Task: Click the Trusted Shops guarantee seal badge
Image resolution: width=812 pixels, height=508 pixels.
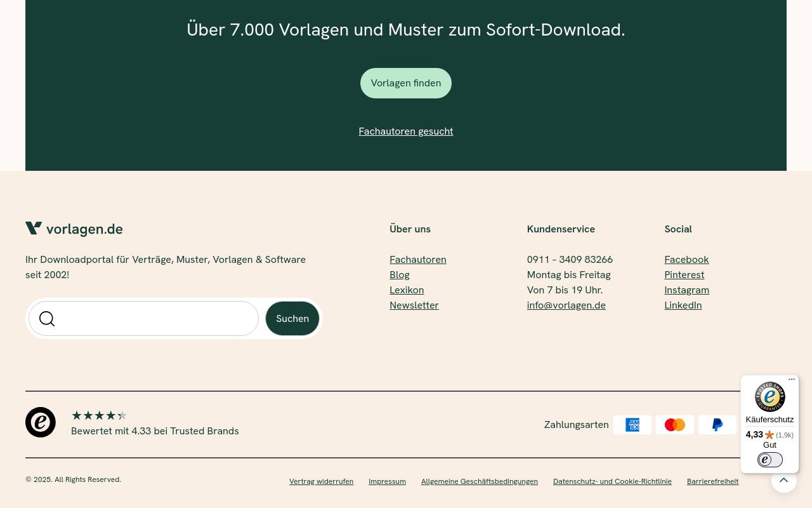Action: (770, 397)
